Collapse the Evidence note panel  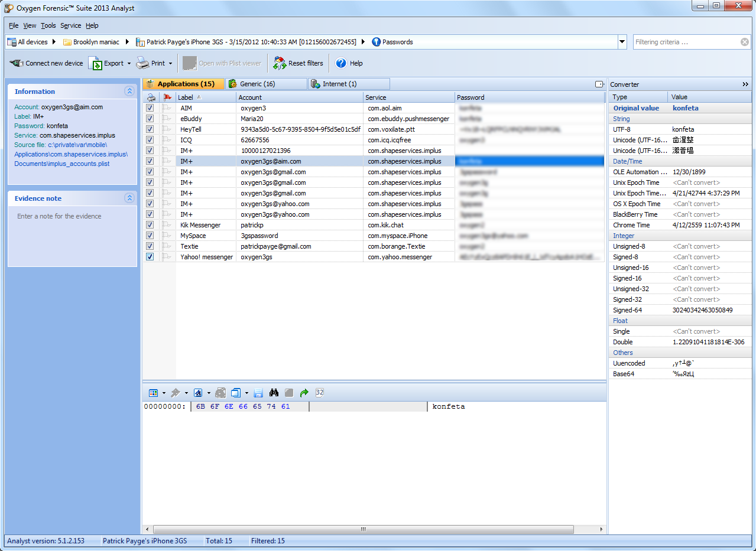[129, 198]
